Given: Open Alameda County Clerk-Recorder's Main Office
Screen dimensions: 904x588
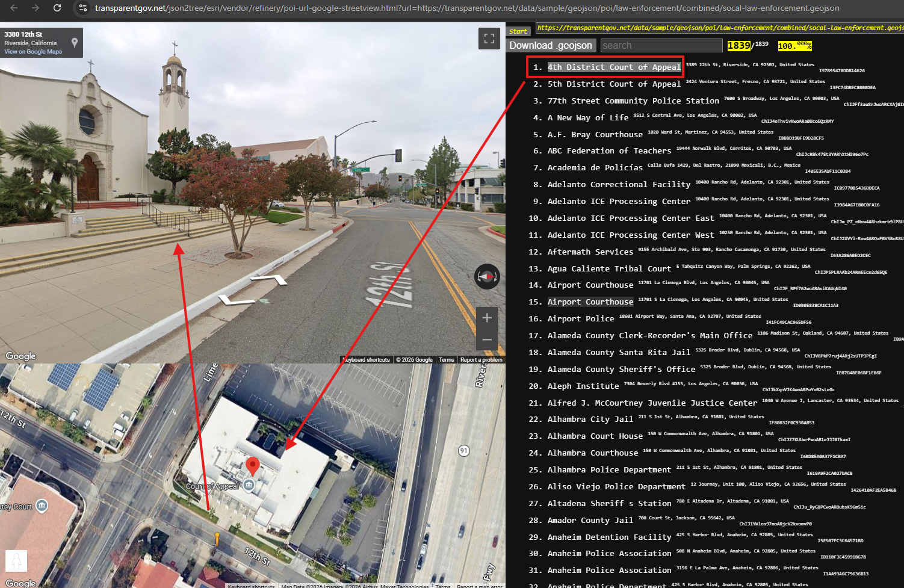Looking at the screenshot, I should click(x=650, y=336).
